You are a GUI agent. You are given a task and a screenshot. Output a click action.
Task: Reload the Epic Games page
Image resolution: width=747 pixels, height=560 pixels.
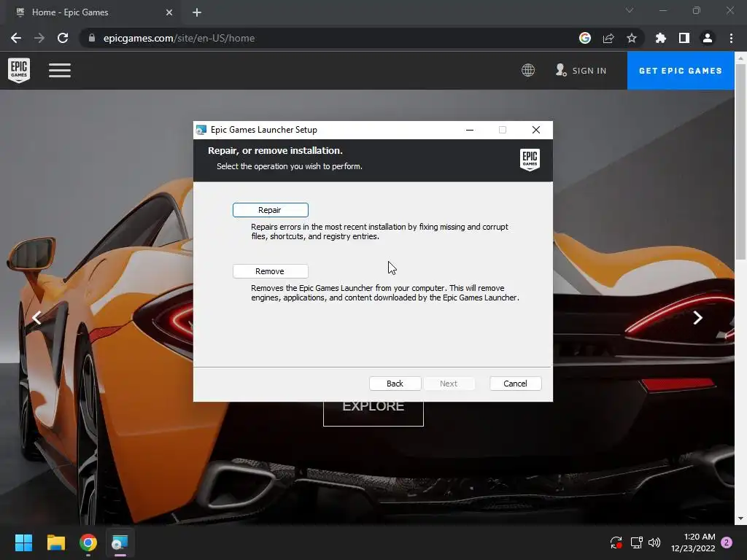click(x=63, y=38)
